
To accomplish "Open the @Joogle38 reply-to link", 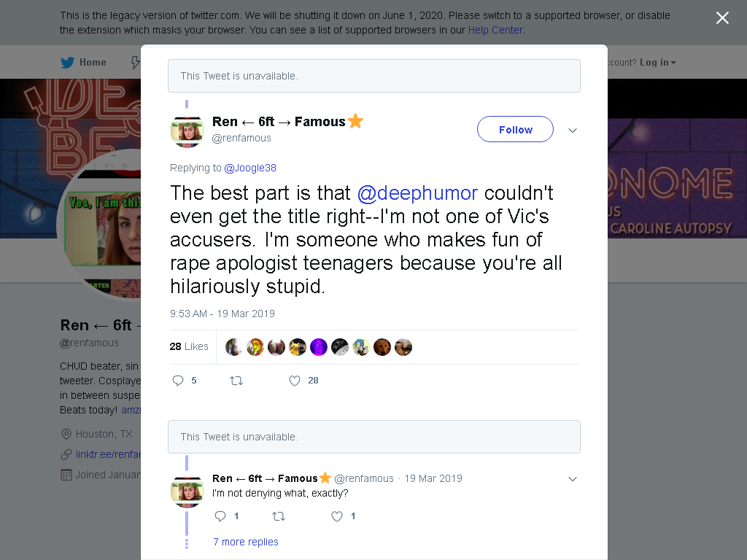I will click(250, 168).
